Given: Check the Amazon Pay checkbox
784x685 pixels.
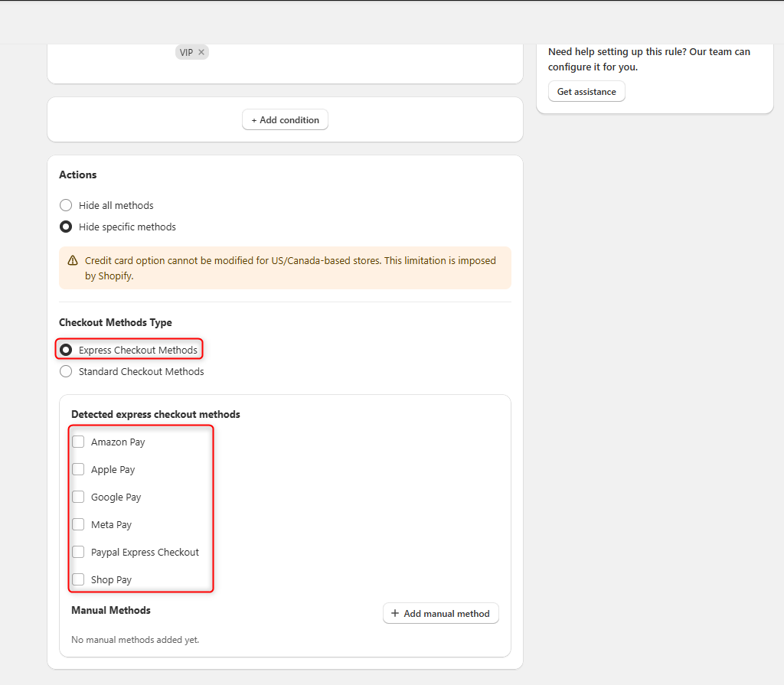Looking at the screenshot, I should (78, 442).
